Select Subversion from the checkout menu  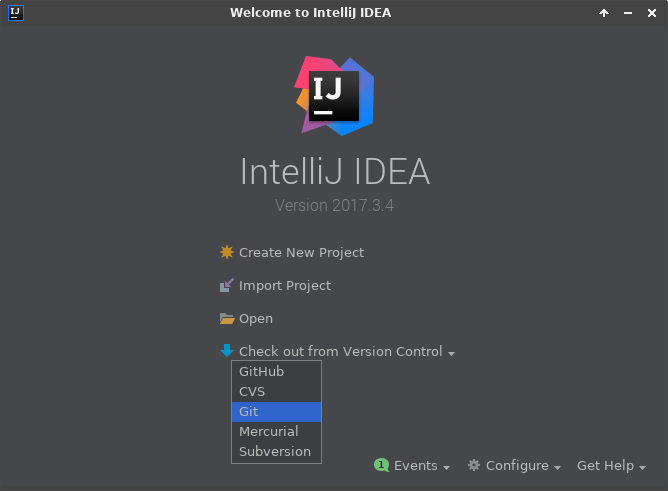(x=275, y=452)
